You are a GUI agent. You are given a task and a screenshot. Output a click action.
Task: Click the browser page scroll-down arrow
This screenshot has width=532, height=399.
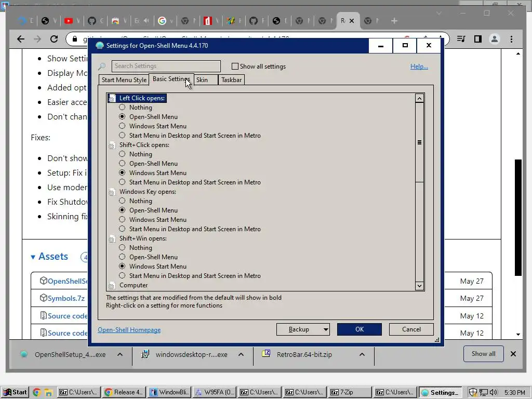[x=518, y=335]
